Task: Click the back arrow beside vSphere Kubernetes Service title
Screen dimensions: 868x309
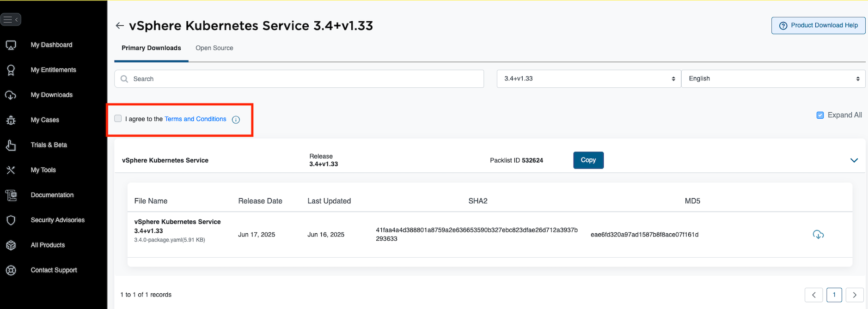Action: point(120,26)
